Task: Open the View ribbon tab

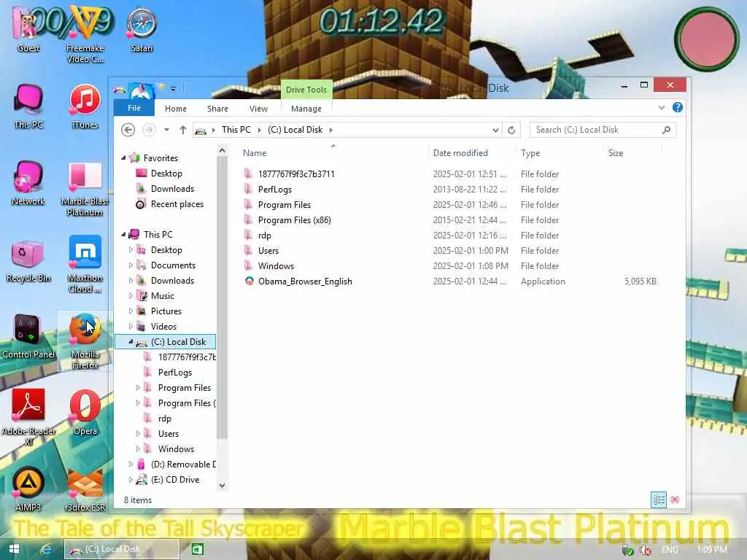Action: (x=258, y=109)
